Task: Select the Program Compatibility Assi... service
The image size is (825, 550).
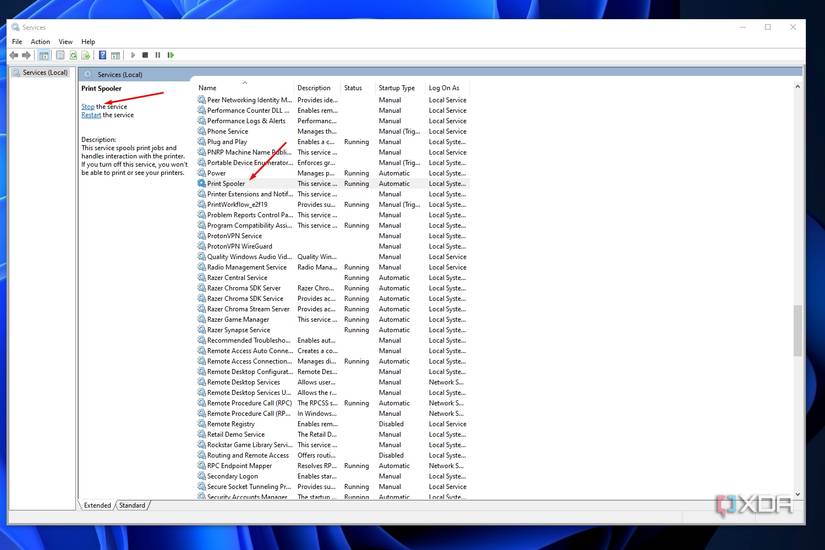Action: pyautogui.click(x=249, y=225)
